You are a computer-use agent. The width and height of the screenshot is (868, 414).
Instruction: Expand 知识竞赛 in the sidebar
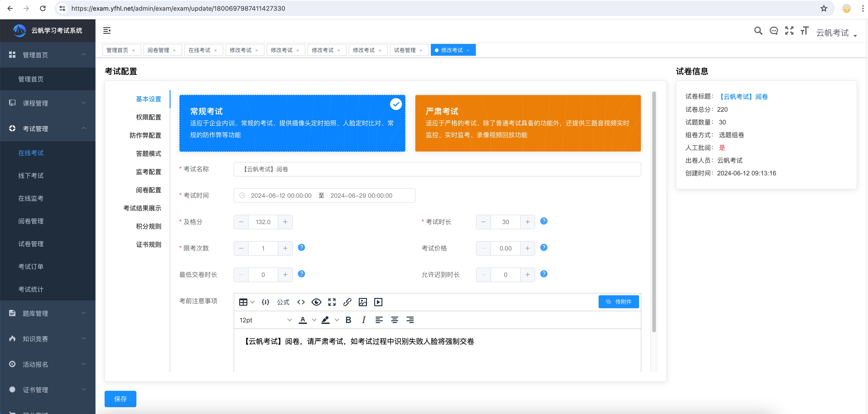tap(48, 339)
